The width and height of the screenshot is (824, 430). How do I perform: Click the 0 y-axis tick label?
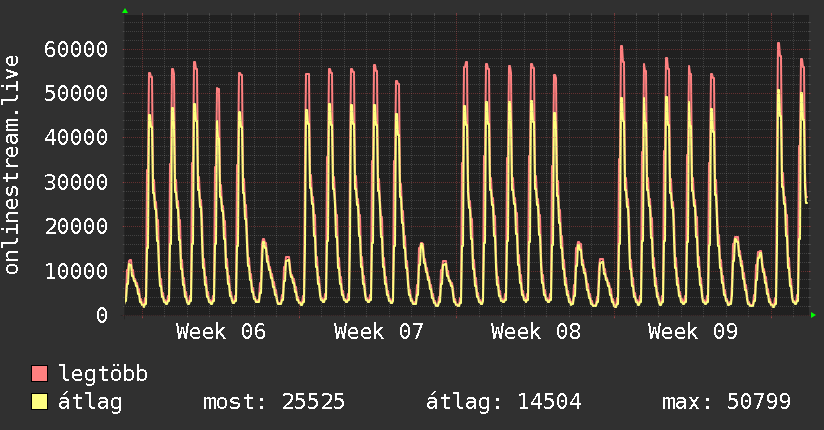[x=102, y=315]
